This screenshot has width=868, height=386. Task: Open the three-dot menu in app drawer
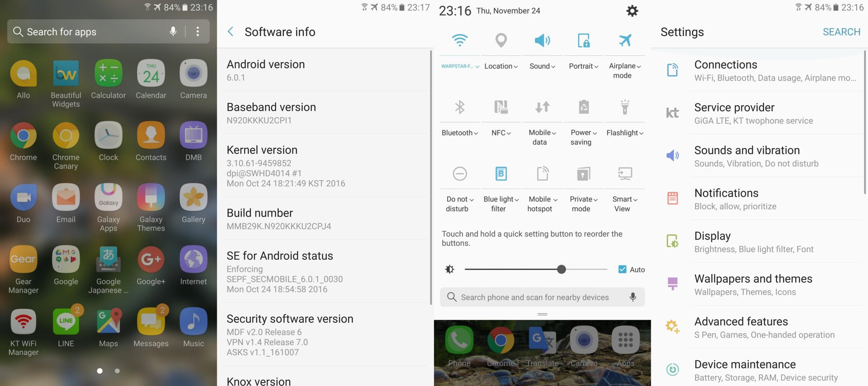(198, 31)
